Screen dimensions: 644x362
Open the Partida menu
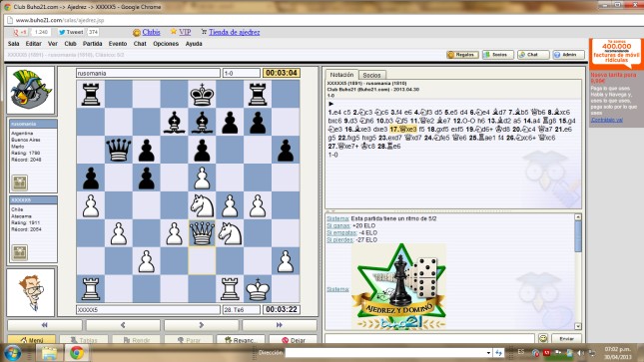coord(93,44)
